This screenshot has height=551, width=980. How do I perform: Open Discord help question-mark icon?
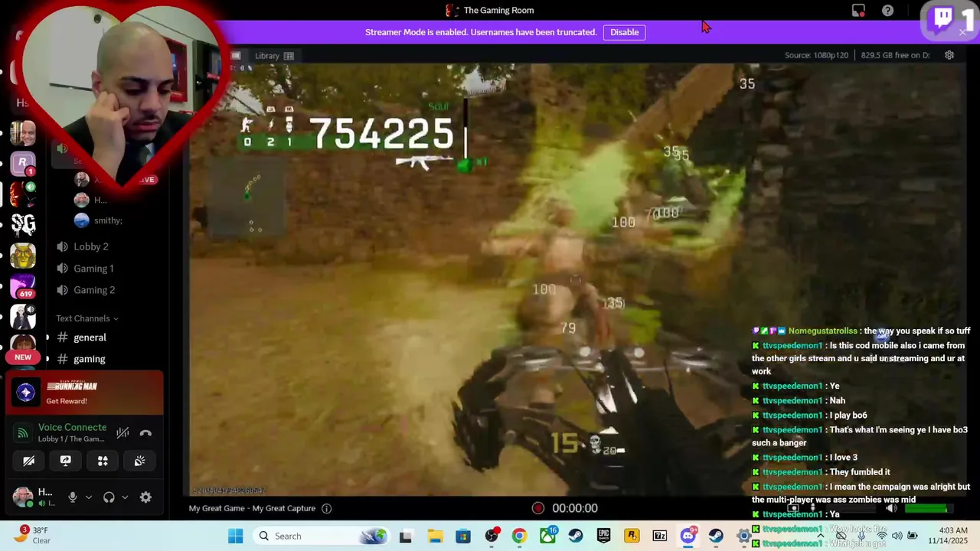(887, 11)
